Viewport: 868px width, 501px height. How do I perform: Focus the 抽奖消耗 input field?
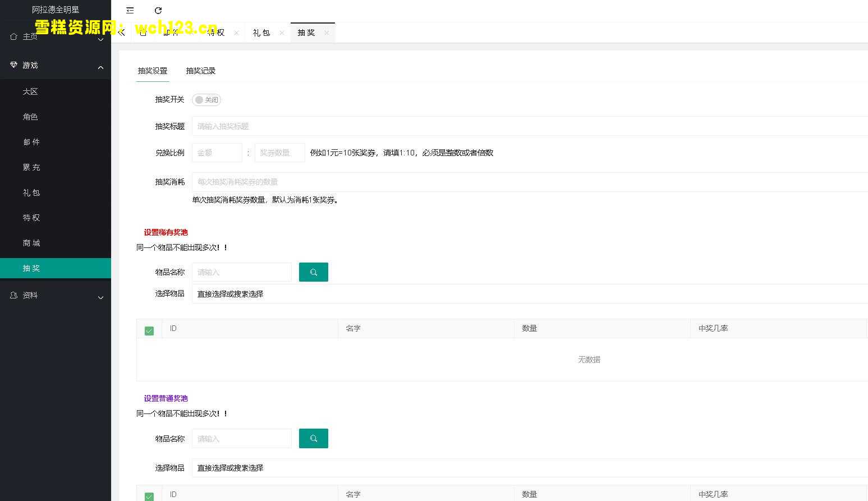[x=530, y=182]
